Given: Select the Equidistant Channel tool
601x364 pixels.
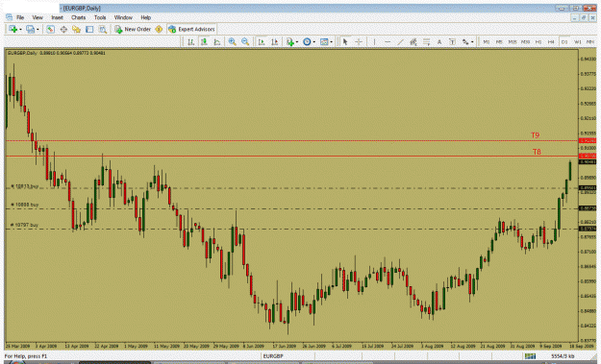Looking at the screenshot, I should 413,41.
